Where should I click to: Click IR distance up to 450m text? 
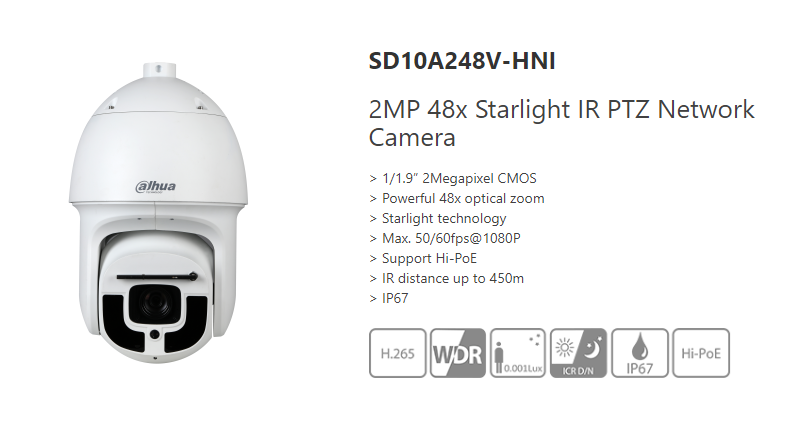453,278
